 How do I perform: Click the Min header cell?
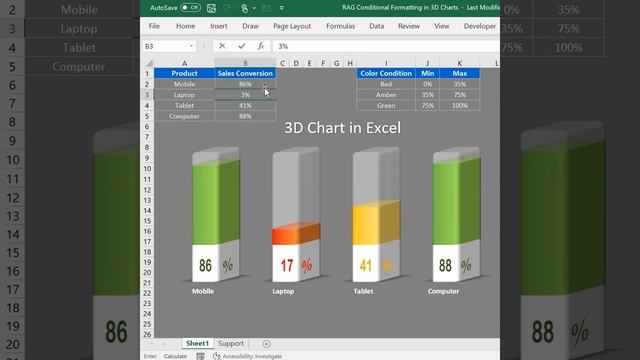[x=428, y=73]
